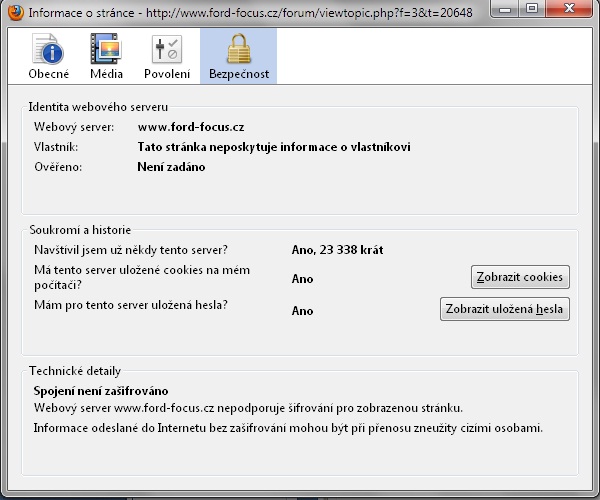Open the Obecné tab with info icon

pyautogui.click(x=48, y=56)
